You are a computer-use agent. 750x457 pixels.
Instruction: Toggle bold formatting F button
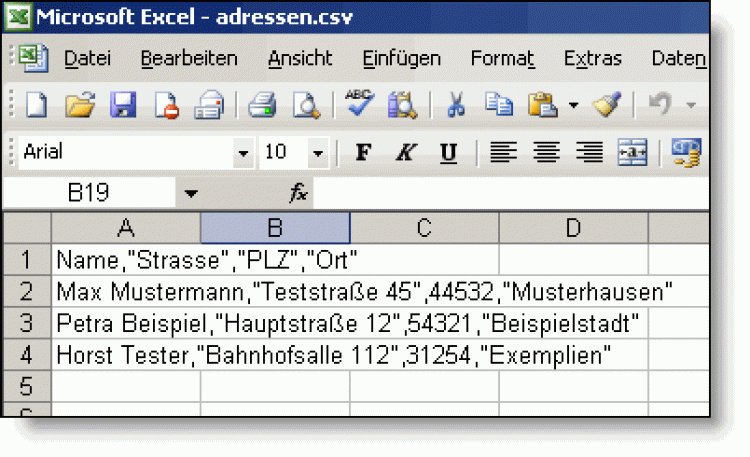pyautogui.click(x=364, y=152)
